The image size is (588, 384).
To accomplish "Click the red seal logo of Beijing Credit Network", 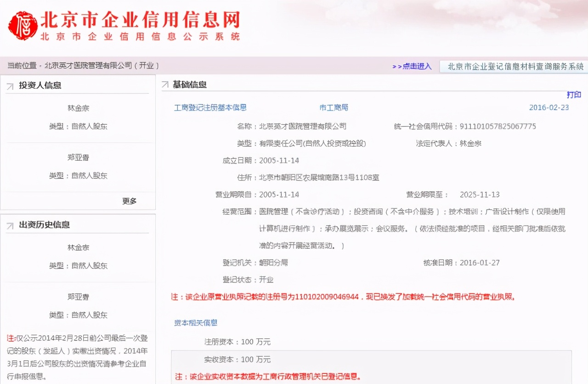I will [x=23, y=25].
